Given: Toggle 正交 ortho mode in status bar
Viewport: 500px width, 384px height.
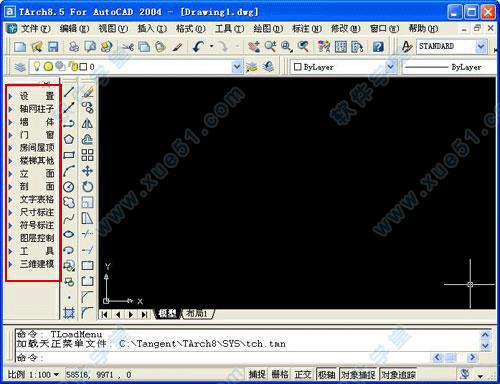Looking at the screenshot, I should (x=303, y=374).
